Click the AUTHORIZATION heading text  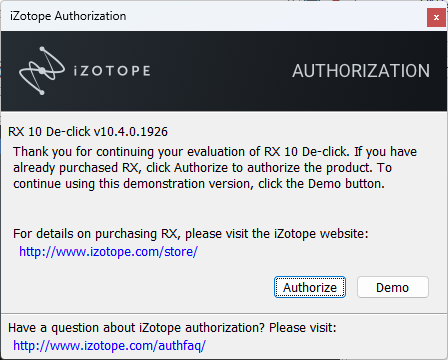point(361,71)
